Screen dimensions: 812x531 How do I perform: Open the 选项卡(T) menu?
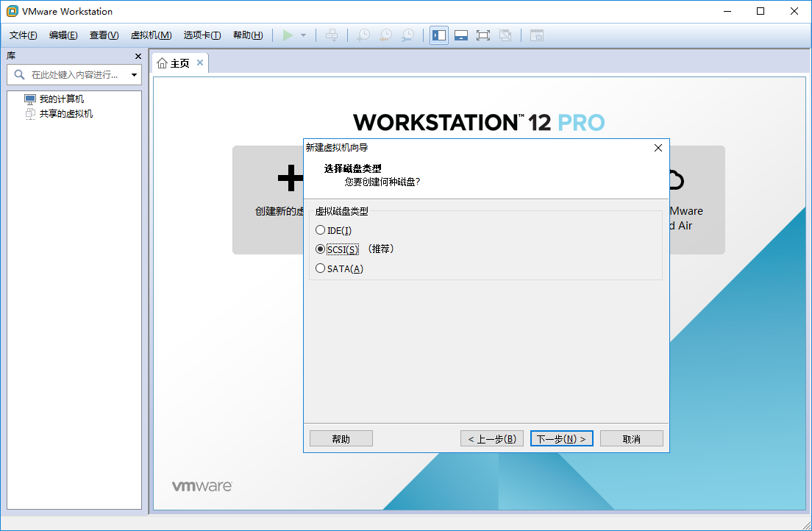pos(202,35)
